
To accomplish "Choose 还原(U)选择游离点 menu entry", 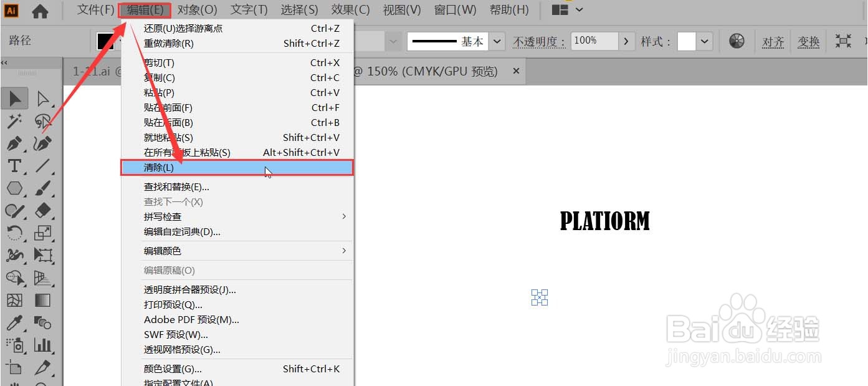I will point(237,28).
